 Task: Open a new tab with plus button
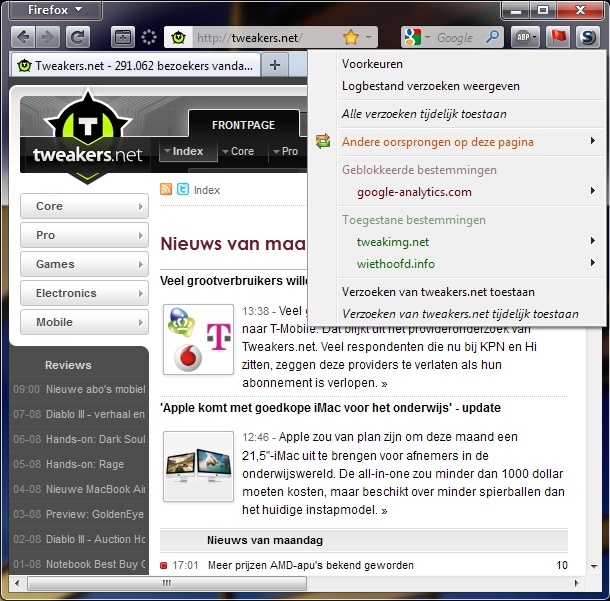[275, 65]
